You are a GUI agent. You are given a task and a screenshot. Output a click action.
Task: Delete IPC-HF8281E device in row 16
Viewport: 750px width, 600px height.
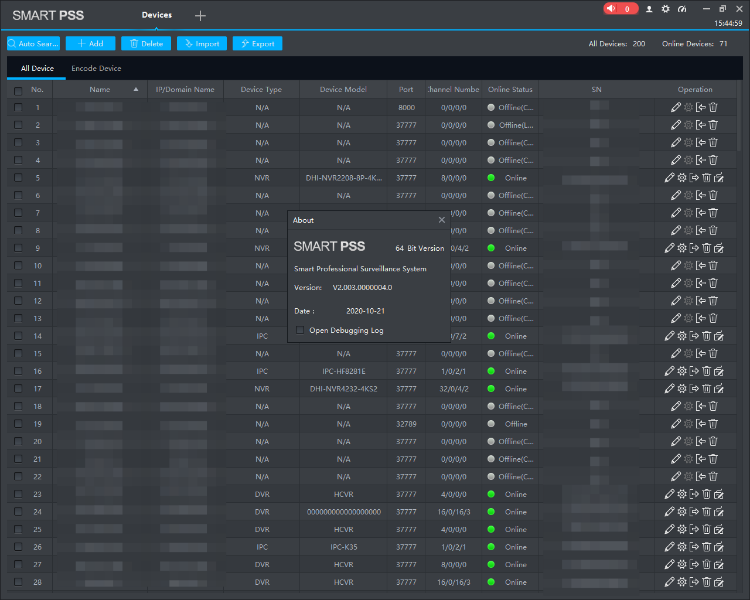706,371
